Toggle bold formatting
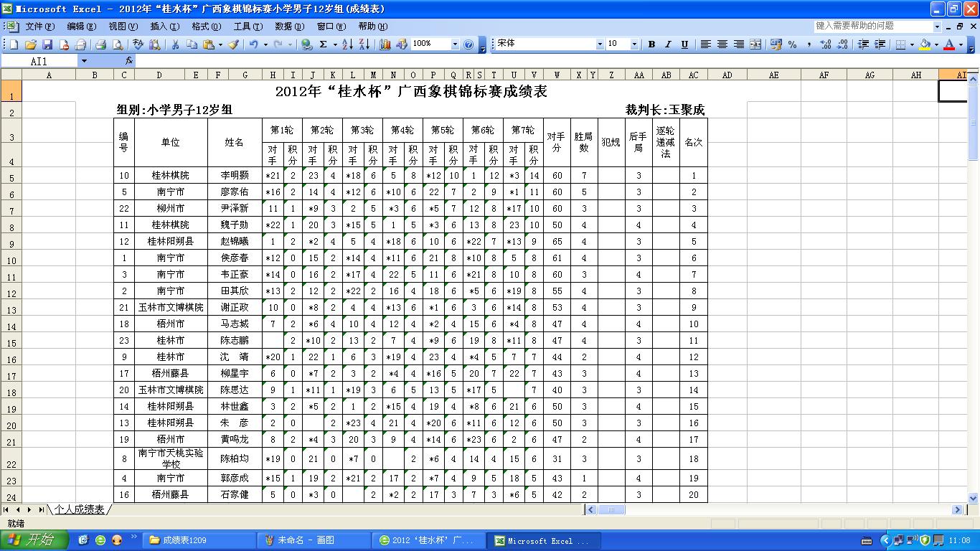The height and width of the screenshot is (551, 980). pyautogui.click(x=651, y=44)
